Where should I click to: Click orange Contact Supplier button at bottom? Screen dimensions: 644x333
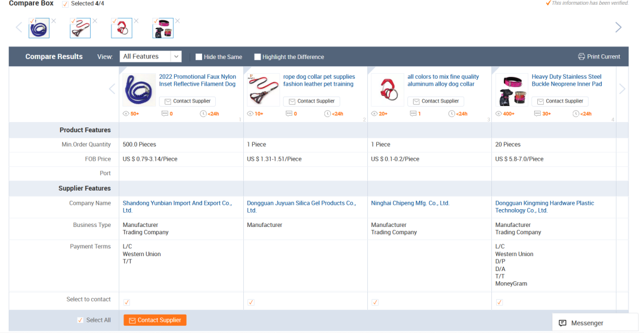(155, 320)
